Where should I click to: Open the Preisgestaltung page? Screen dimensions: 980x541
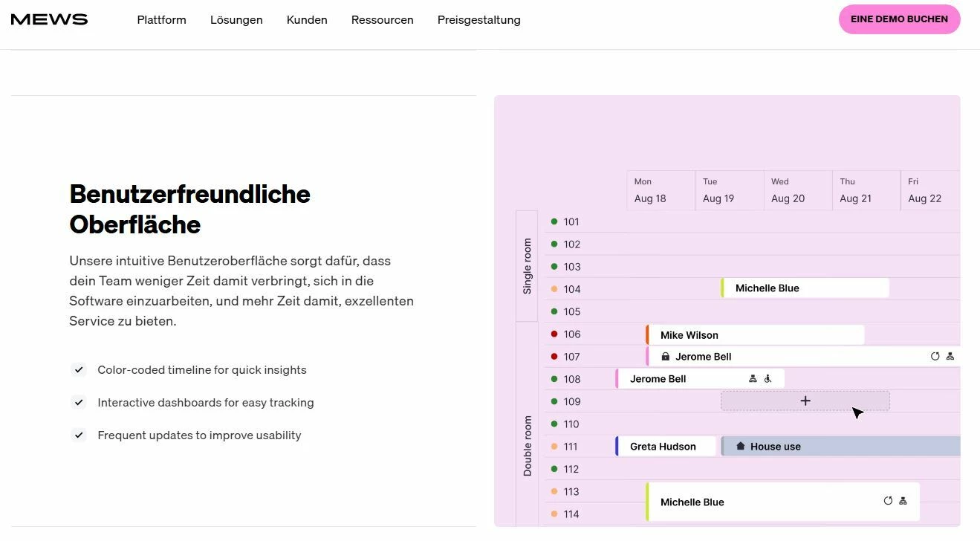478,20
